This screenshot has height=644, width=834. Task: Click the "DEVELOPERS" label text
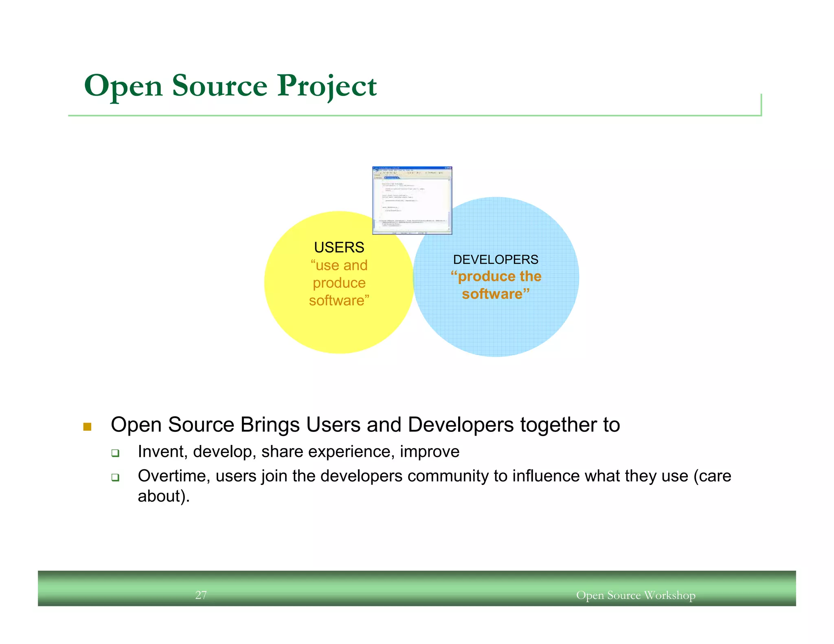[496, 259]
